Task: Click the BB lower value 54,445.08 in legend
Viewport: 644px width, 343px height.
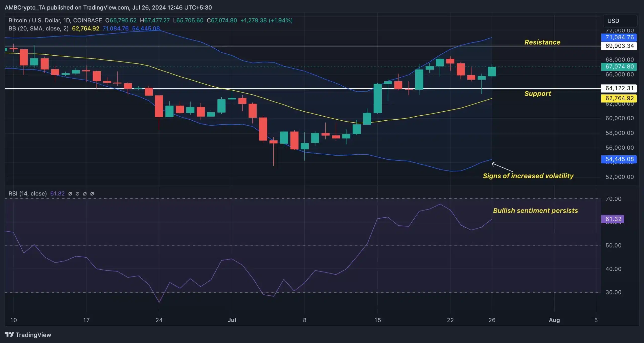Action: 146,28
